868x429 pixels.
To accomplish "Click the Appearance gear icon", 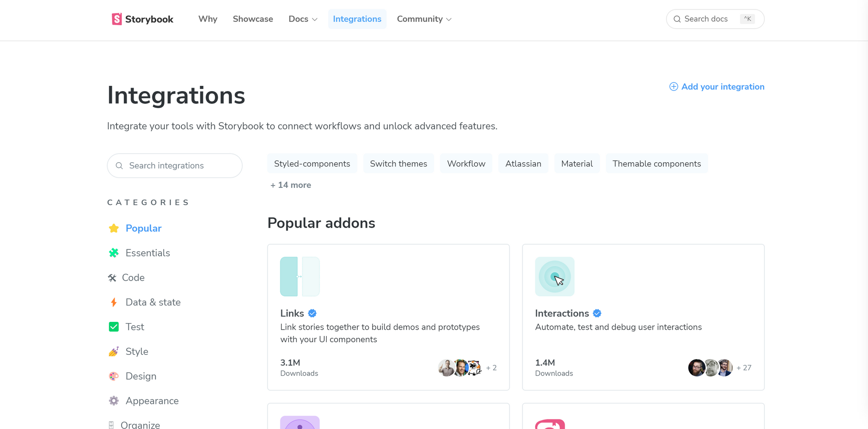I will coord(113,401).
